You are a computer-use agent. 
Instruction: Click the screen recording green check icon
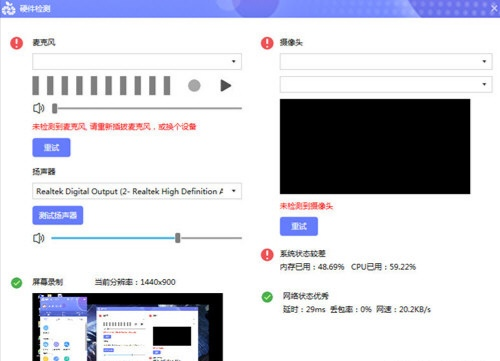pyautogui.click(x=16, y=283)
